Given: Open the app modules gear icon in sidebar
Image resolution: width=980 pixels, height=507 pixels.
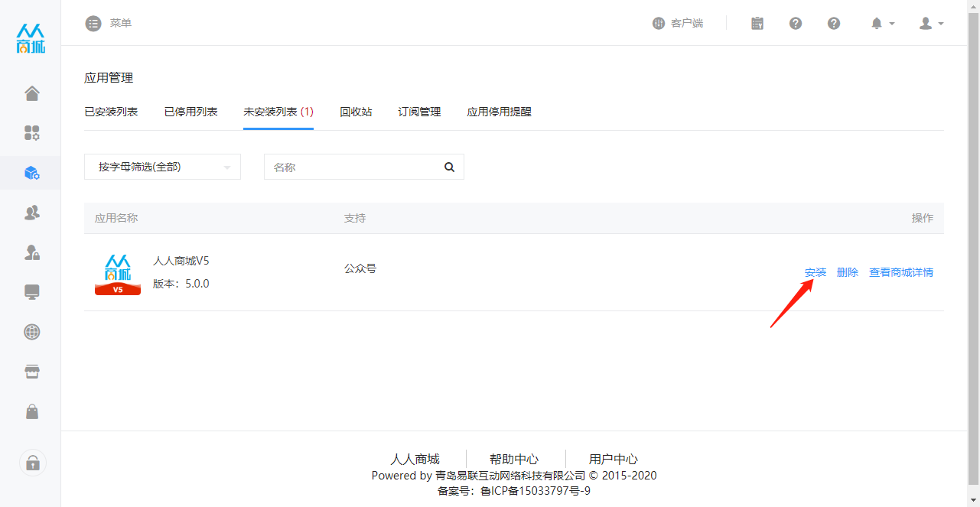Looking at the screenshot, I should [32, 133].
